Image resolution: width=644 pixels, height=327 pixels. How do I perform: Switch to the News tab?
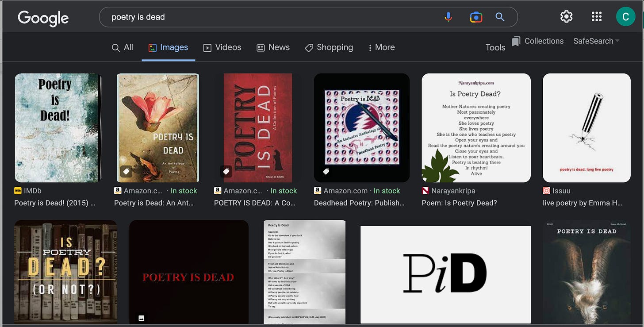click(x=273, y=47)
